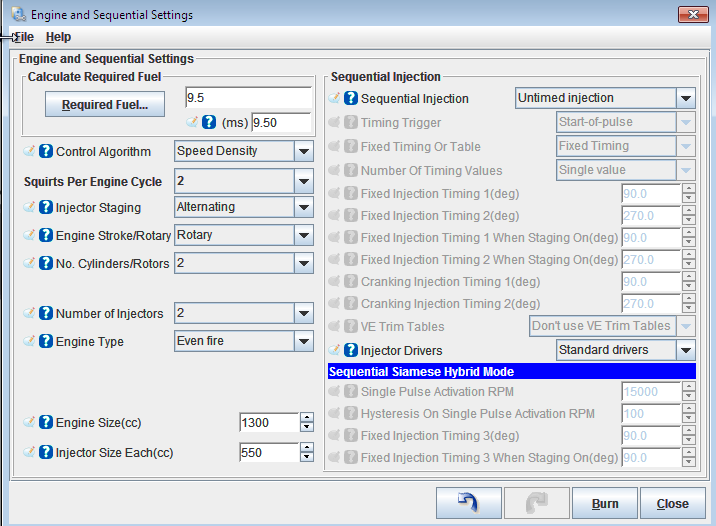Decrease the Injector Size Each(cc) value
This screenshot has height=526, width=716.
tap(307, 457)
